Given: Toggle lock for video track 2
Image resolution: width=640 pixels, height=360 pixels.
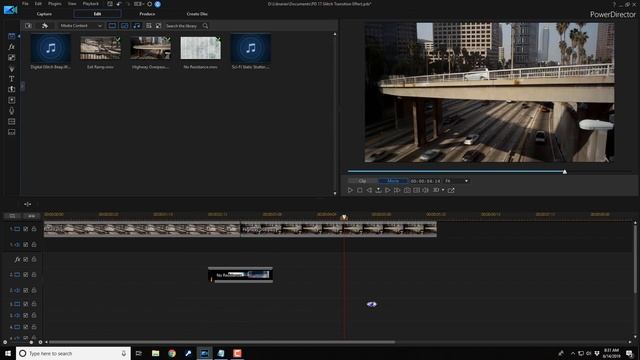Looking at the screenshot, I should [34, 275].
